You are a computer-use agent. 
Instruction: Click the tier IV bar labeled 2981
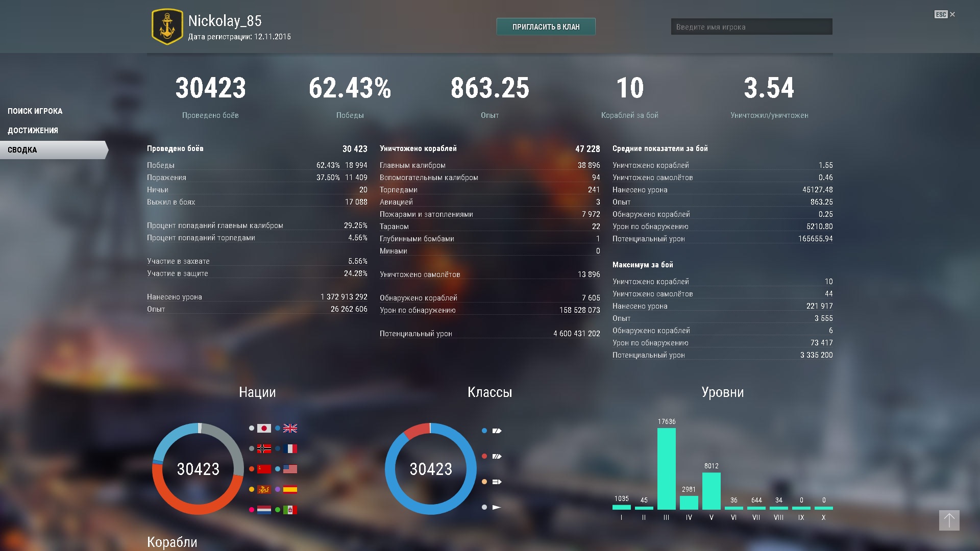pos(689,503)
